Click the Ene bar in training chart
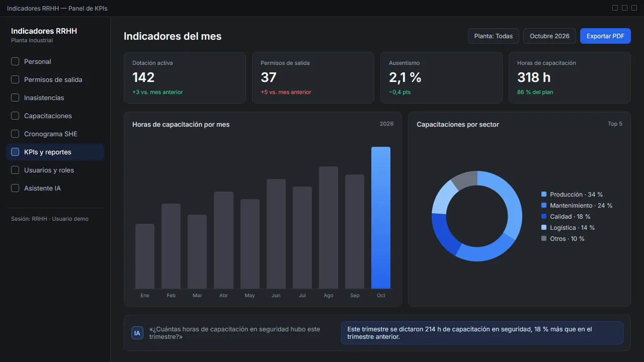Viewport: 644px width, 362px height. [x=145, y=256]
